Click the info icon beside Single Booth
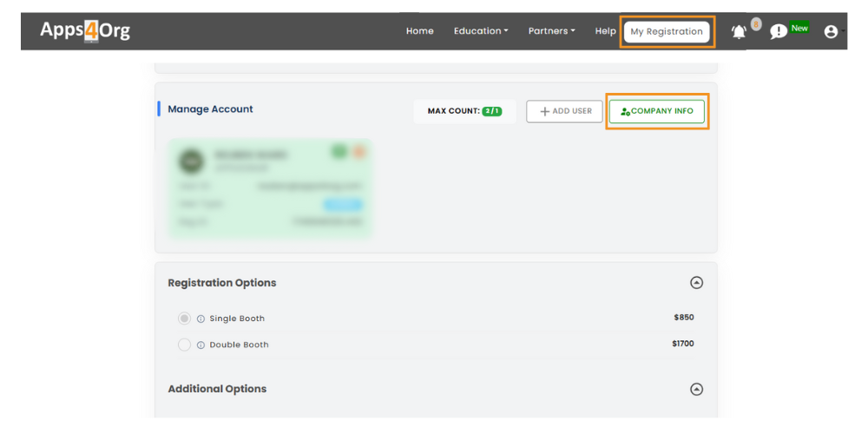 [201, 319]
